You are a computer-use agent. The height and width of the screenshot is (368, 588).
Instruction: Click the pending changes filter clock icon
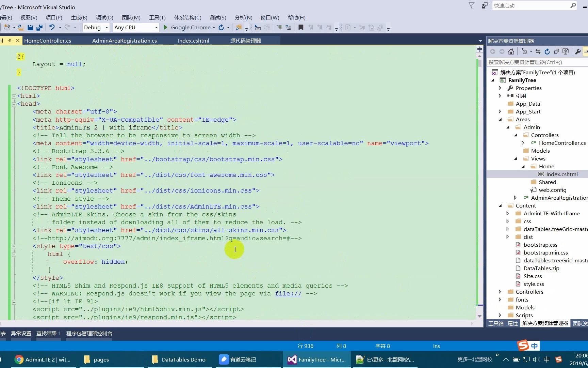524,51
